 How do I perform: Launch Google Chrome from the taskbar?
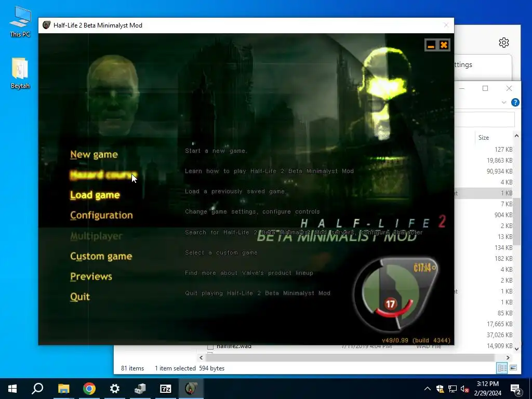point(89,389)
